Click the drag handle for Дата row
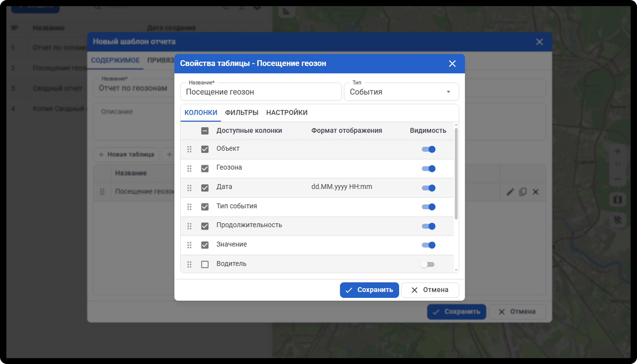 (x=189, y=188)
